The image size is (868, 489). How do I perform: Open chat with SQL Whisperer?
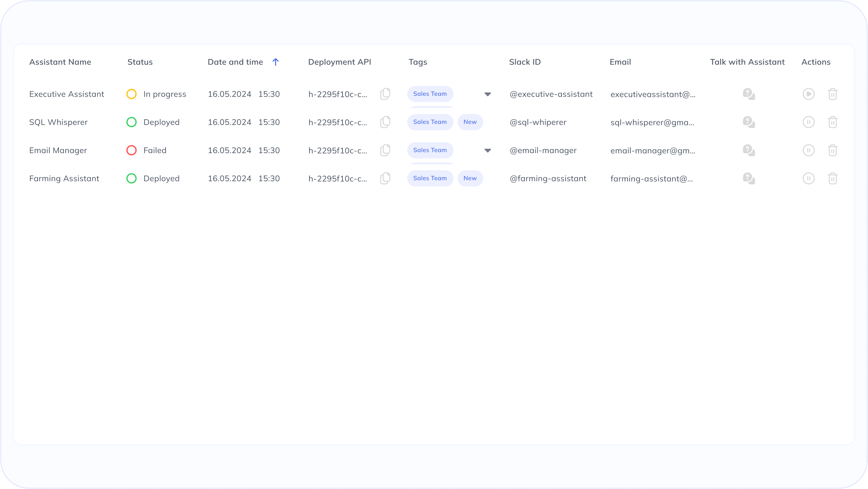click(x=749, y=122)
